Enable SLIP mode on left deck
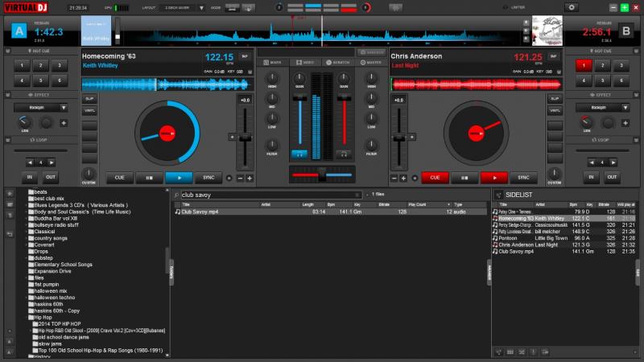This screenshot has width=644, height=362. click(x=89, y=98)
